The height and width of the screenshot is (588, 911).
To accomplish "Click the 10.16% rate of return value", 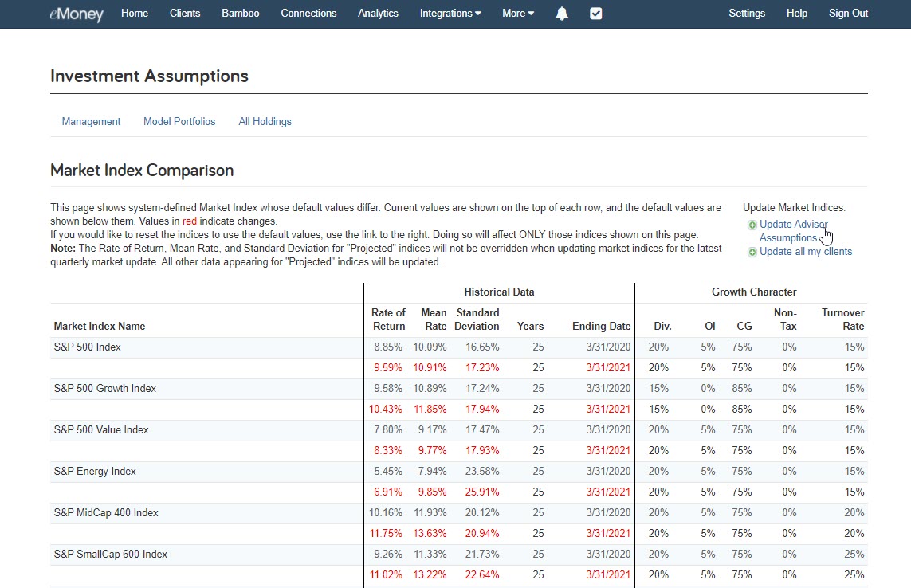I will click(386, 512).
